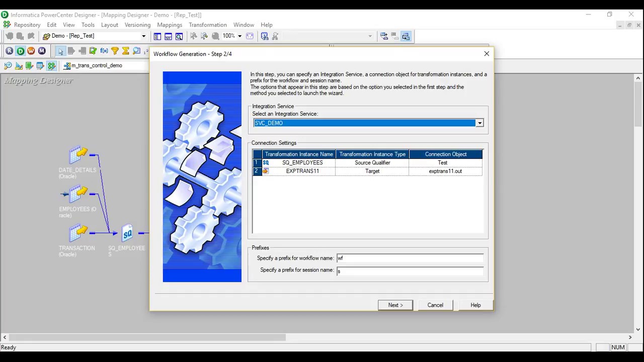
Task: Open the Transformation menu
Action: (208, 25)
